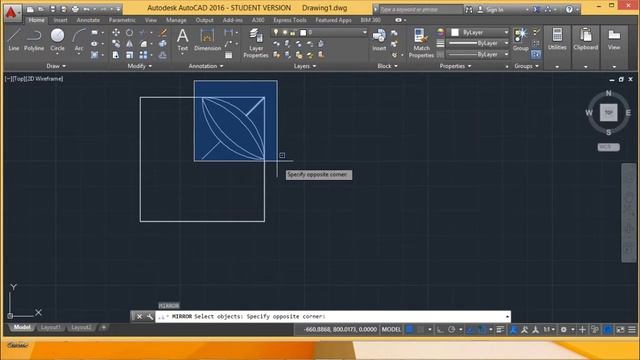The image size is (640, 360).
Task: Click the viewport [Top] view control label
Action: point(20,79)
